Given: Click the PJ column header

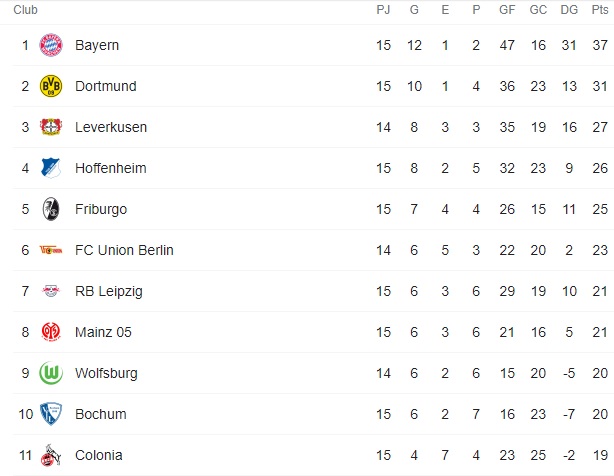Looking at the screenshot, I should pyautogui.click(x=383, y=10).
